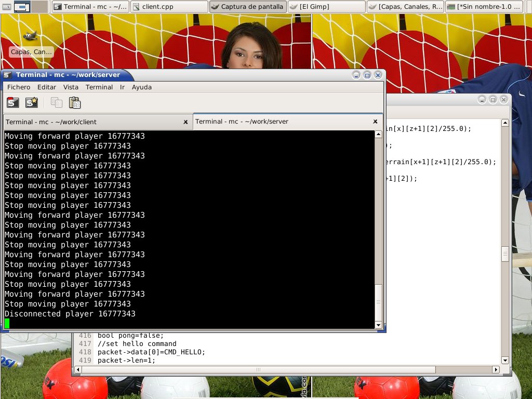532x399 pixels.
Task: Click the copy icon in terminal toolbar
Action: pyautogui.click(x=56, y=102)
